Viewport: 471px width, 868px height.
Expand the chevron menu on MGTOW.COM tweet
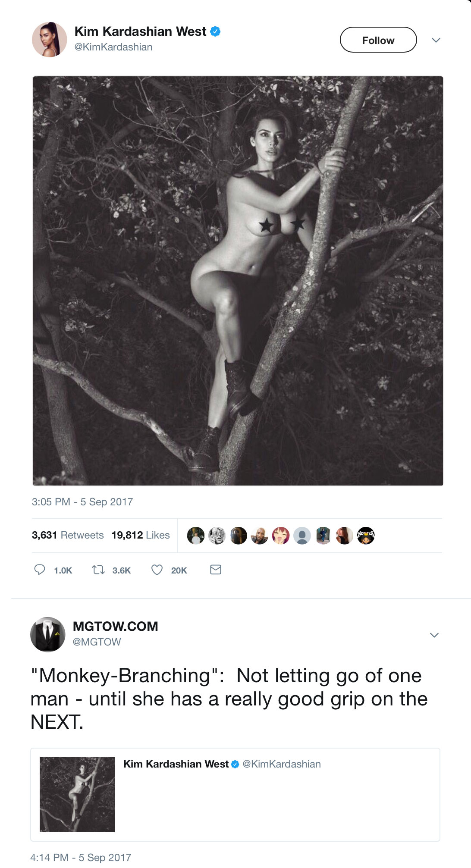coord(434,635)
